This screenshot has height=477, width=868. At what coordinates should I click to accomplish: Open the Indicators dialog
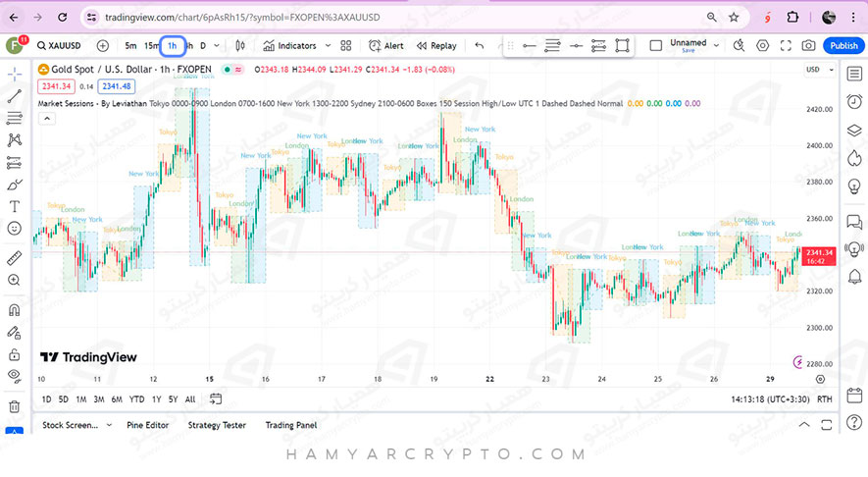pos(290,45)
